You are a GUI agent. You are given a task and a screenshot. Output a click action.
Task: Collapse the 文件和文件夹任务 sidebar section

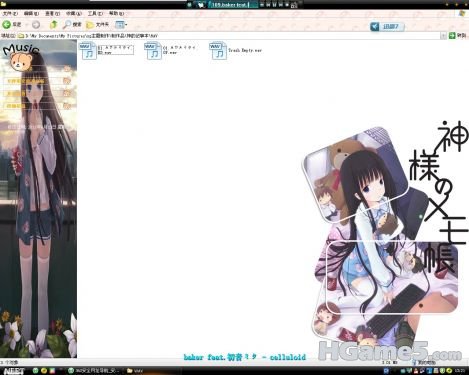point(67,81)
